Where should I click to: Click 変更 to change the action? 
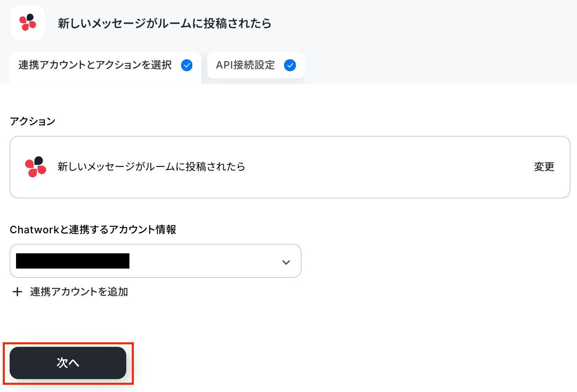544,167
